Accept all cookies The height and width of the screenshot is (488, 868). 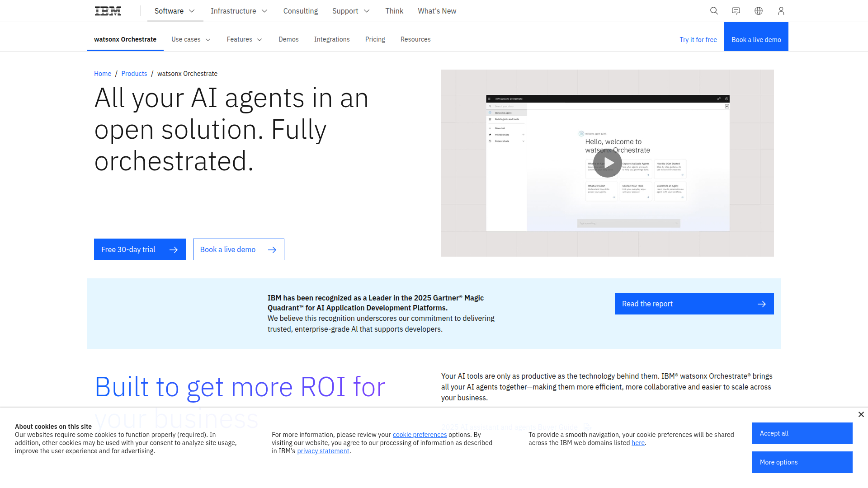coord(802,433)
